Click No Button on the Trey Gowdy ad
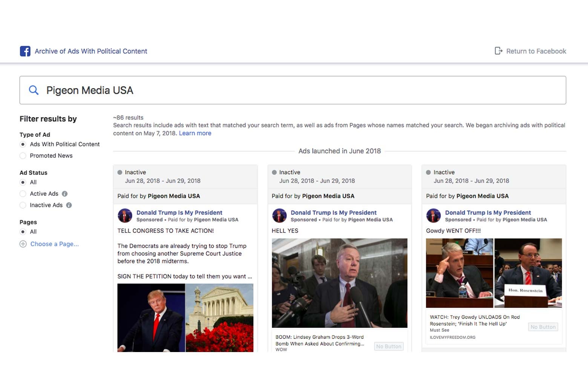 pos(543,327)
